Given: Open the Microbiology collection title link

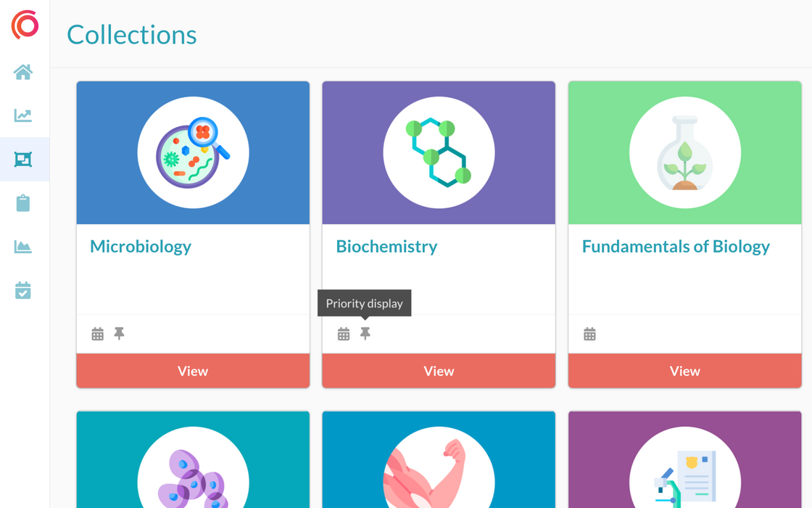Looking at the screenshot, I should [141, 247].
